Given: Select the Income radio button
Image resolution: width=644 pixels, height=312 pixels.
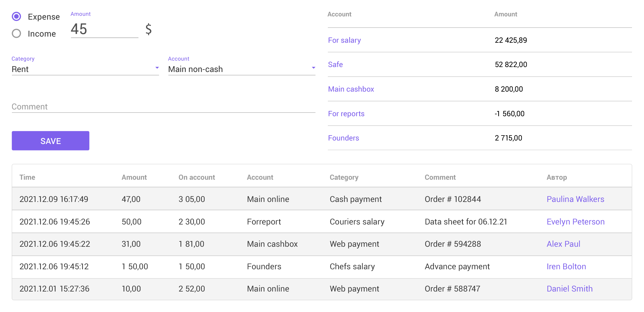Looking at the screenshot, I should pyautogui.click(x=17, y=34).
